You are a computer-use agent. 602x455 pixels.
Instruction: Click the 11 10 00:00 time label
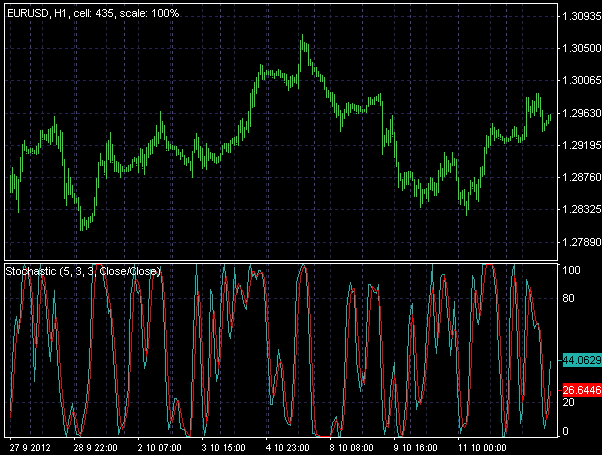pos(482,448)
